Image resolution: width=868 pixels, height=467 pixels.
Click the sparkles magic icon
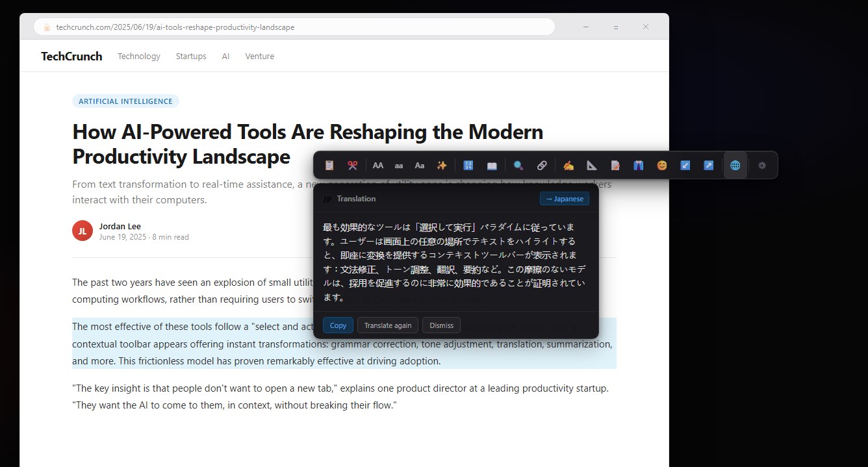coord(442,166)
